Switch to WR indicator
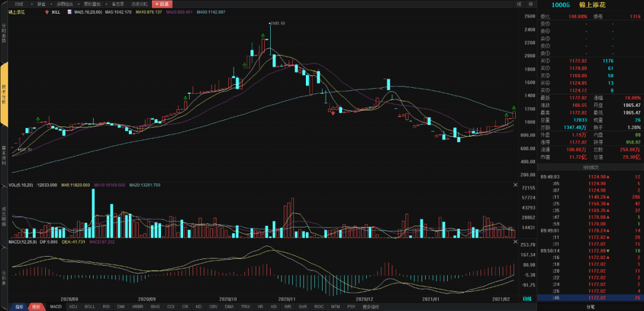644x311 pixels. tap(287, 307)
